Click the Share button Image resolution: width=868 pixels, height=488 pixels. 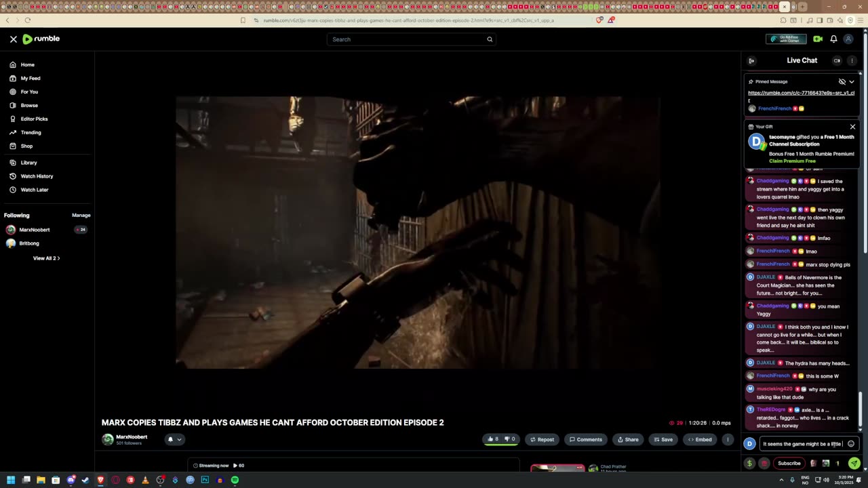[x=628, y=439]
